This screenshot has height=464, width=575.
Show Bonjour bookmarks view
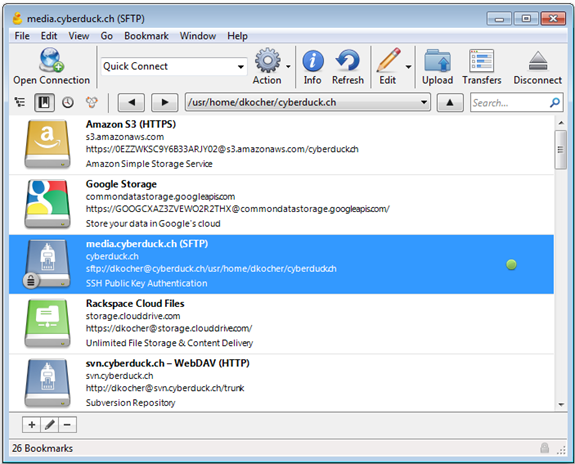tap(92, 102)
